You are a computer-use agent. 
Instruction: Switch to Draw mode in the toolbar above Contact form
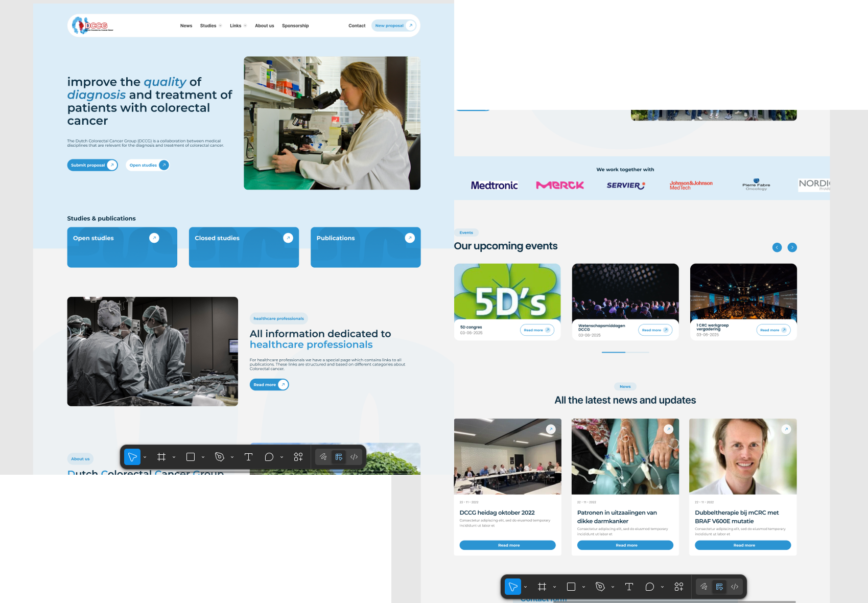tap(703, 587)
